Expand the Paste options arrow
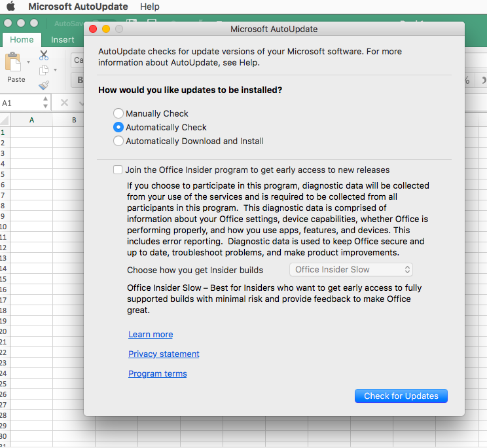The image size is (487, 448). 29,63
